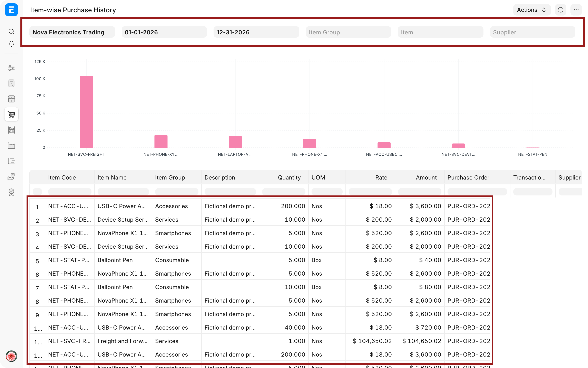Click the 'NET-STAT-PEN' chart axis label
The image size is (588, 368).
(x=533, y=154)
